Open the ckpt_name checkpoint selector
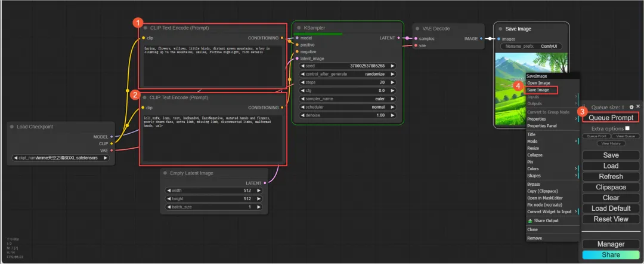 (x=60, y=158)
